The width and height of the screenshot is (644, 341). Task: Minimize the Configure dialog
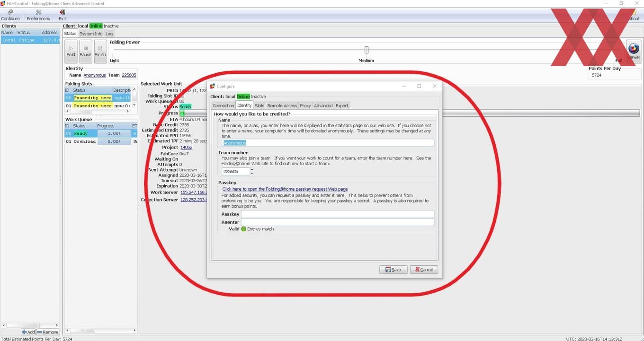(x=404, y=86)
